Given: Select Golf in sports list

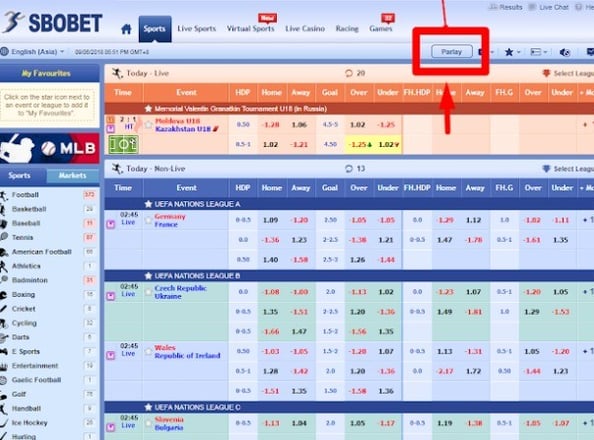Looking at the screenshot, I should pos(19,394).
